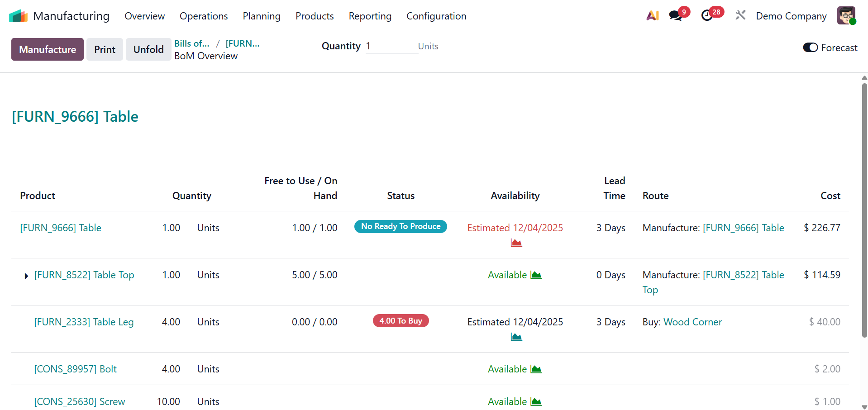This screenshot has height=410, width=868.
Task: Open the Wood Corner vendor link
Action: (692, 322)
